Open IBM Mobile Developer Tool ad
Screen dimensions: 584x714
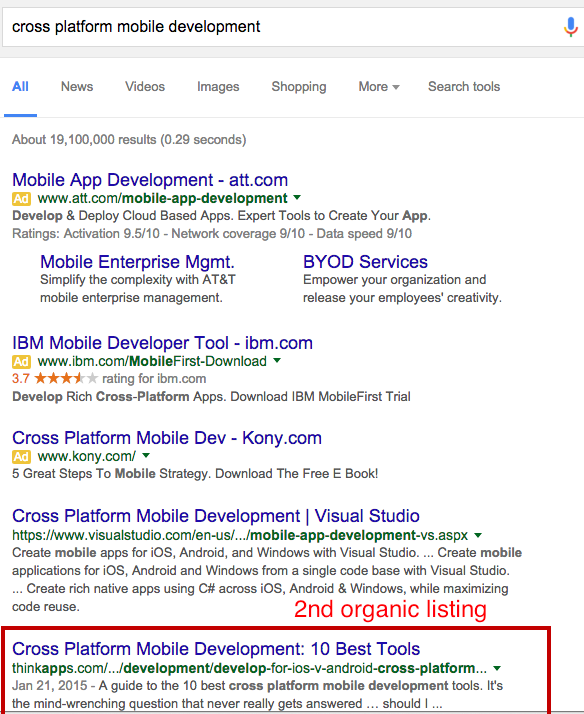(163, 343)
